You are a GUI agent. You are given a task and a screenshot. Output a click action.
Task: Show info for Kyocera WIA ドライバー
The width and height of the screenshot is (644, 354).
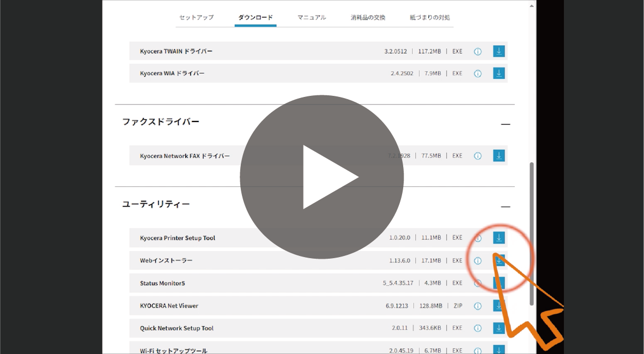tap(478, 74)
